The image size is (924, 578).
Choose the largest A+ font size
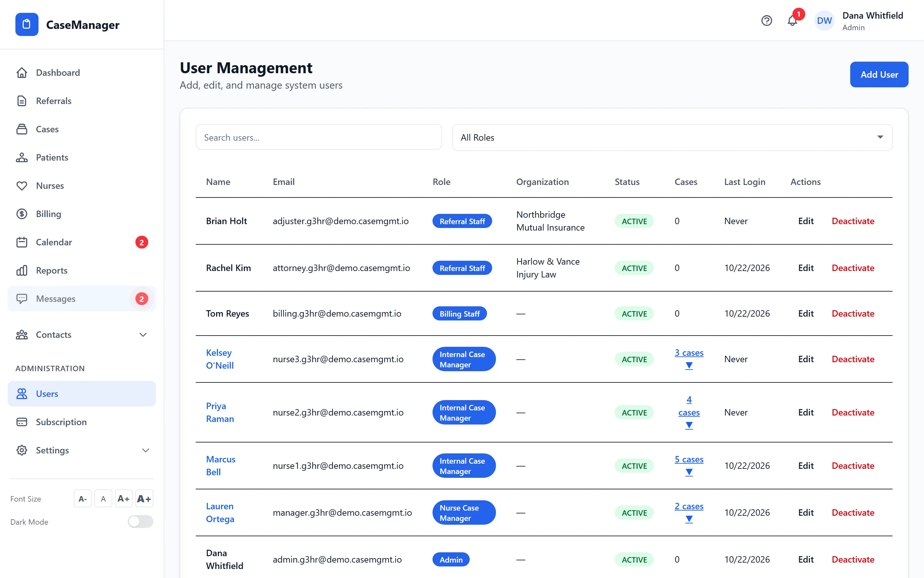144,498
